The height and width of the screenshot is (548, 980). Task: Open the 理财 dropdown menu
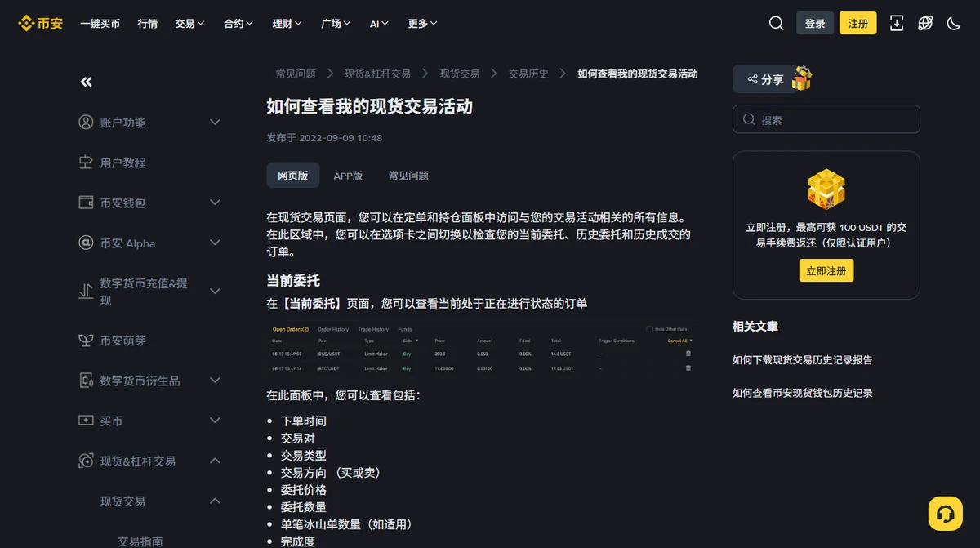pyautogui.click(x=287, y=24)
